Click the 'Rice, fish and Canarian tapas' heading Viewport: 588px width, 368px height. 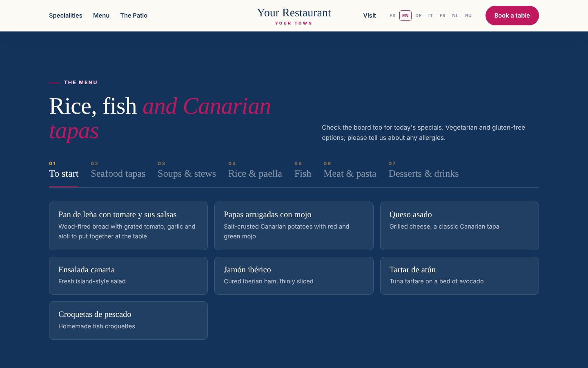(x=160, y=118)
